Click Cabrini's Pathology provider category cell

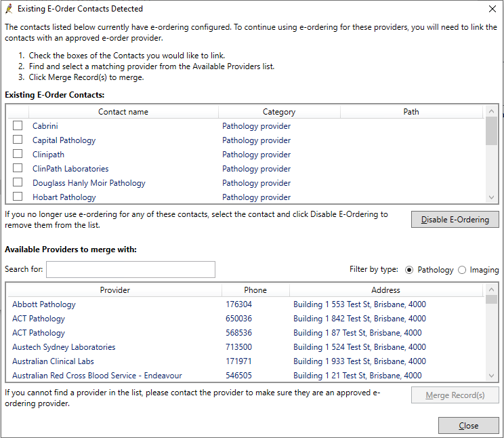pos(256,126)
